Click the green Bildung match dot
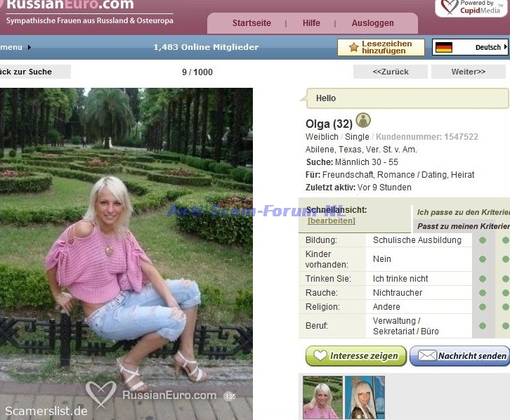Viewport: 510px width, 420px height. (x=482, y=240)
